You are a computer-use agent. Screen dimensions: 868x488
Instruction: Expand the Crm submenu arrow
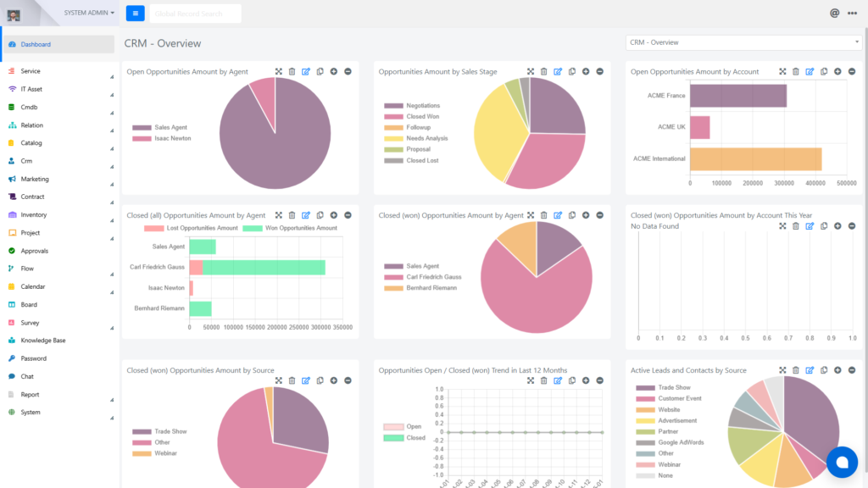click(x=112, y=167)
